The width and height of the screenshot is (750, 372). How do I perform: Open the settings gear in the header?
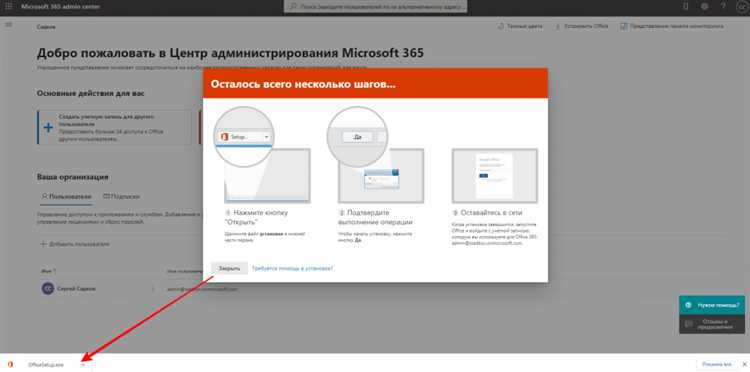[705, 7]
